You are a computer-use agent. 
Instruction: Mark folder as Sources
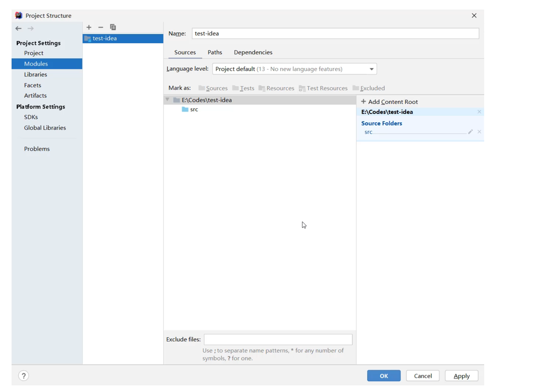coord(213,88)
